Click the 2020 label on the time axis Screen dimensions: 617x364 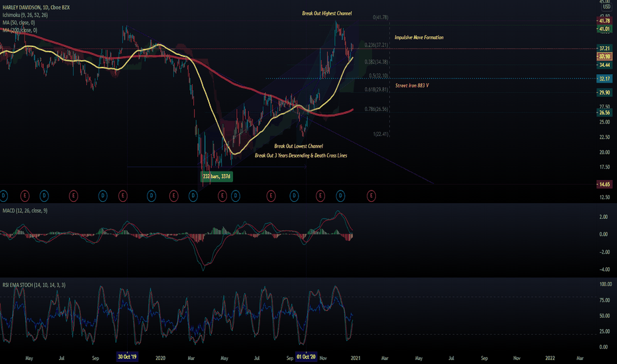(x=160, y=358)
